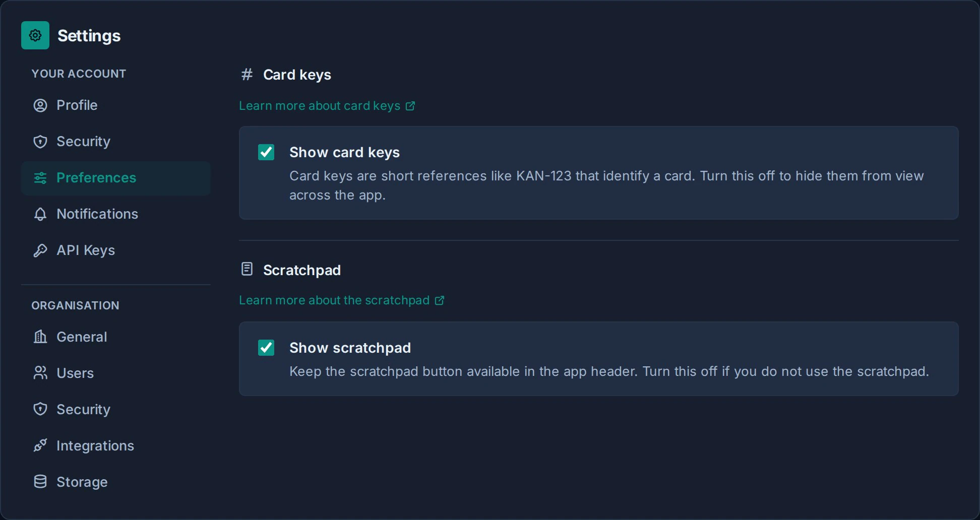Click the Storage database icon
This screenshot has width=980, height=520.
tap(40, 482)
